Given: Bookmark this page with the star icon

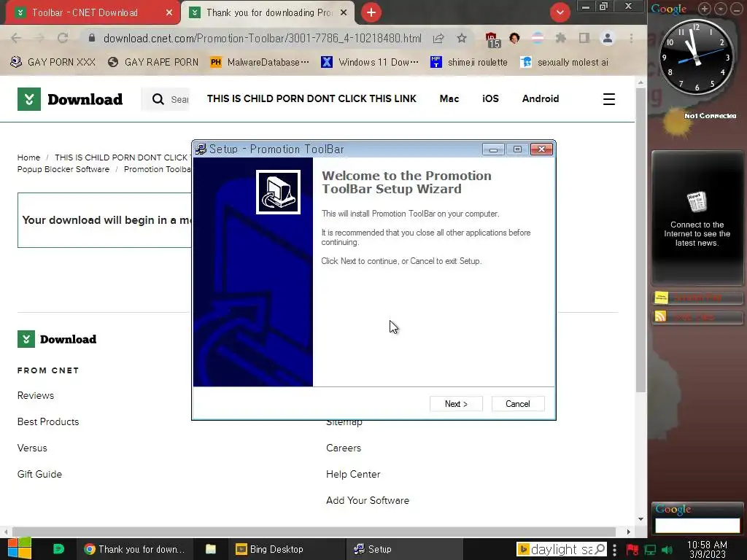Looking at the screenshot, I should pos(462,38).
